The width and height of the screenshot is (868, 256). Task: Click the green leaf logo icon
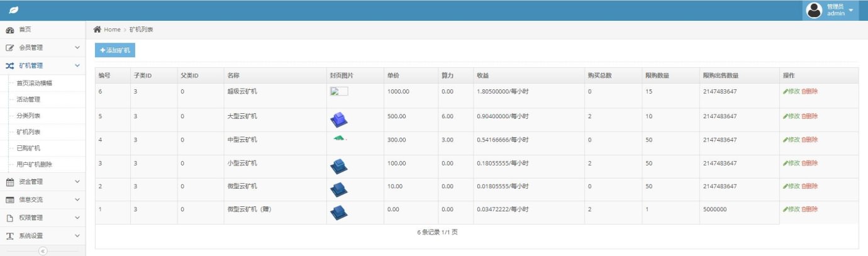(x=13, y=10)
